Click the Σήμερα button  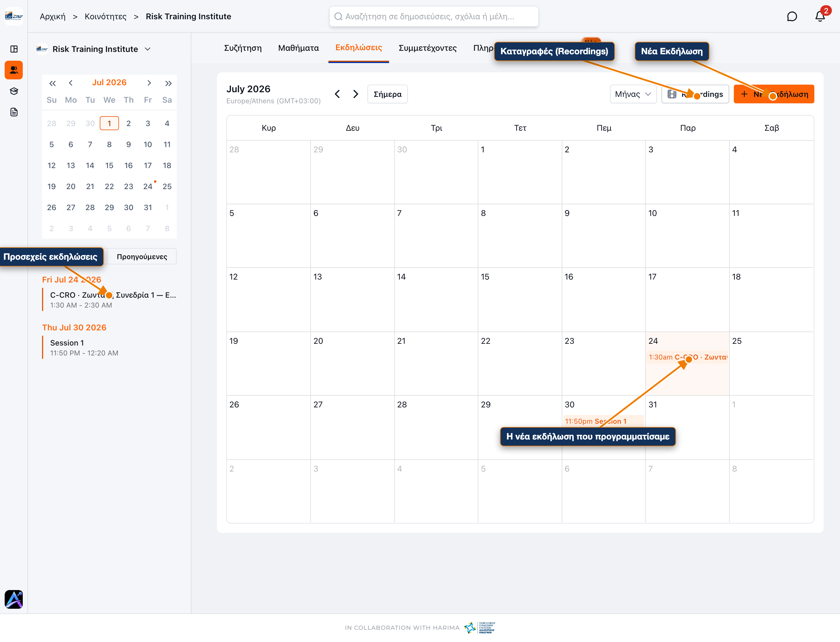coord(387,94)
